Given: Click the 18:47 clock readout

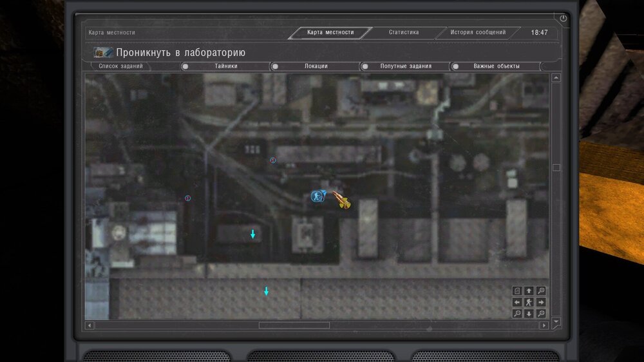Looking at the screenshot, I should pyautogui.click(x=539, y=32).
